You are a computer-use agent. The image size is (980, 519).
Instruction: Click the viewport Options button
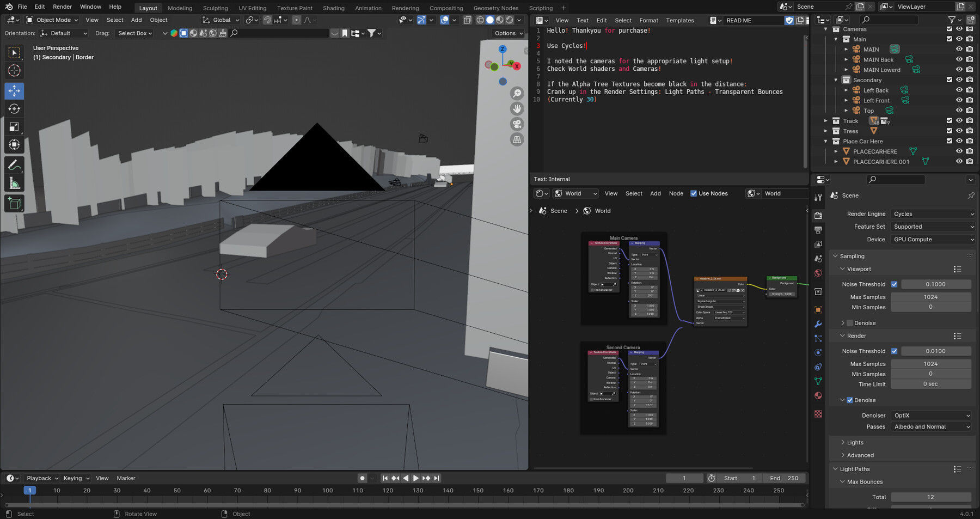(x=509, y=33)
